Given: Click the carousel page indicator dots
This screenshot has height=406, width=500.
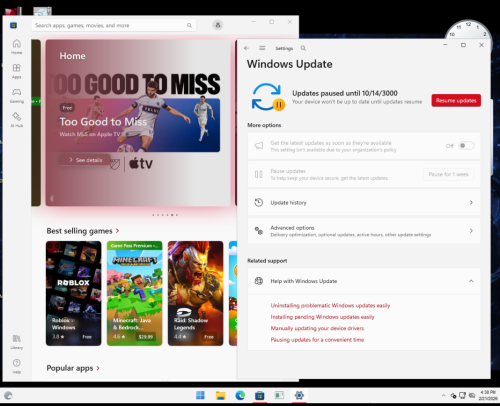Looking at the screenshot, I should 165,215.
